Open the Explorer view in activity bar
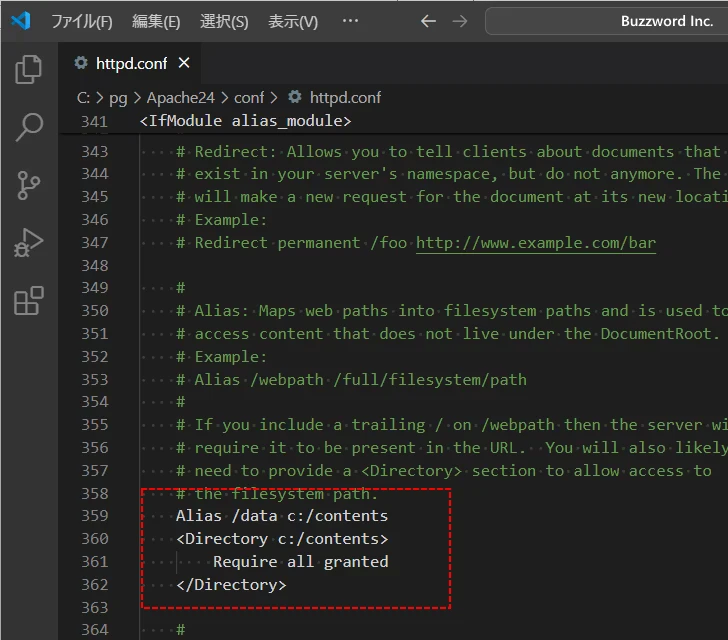The width and height of the screenshot is (728, 640). point(29,69)
